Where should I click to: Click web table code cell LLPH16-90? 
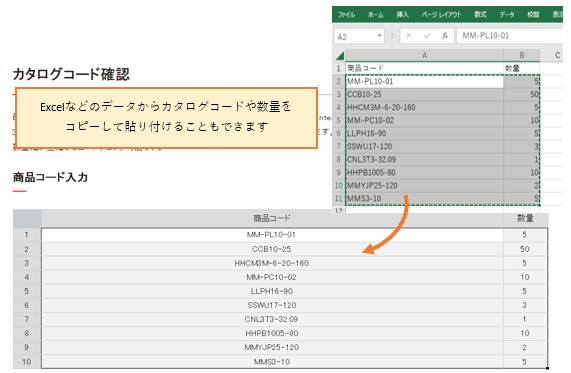point(272,291)
